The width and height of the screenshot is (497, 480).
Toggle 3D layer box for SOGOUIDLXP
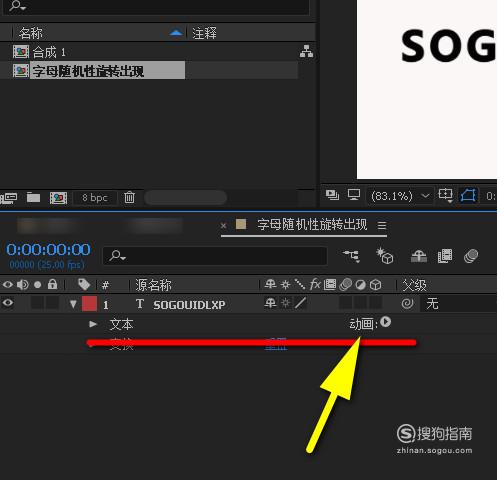coord(376,303)
